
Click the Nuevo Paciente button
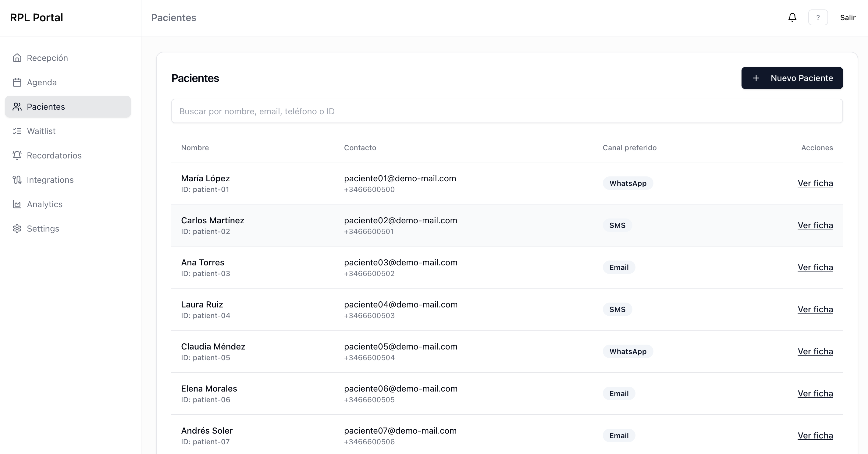792,78
